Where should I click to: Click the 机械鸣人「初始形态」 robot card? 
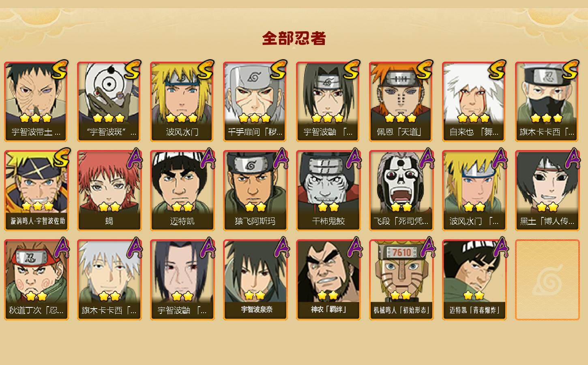coord(401,280)
